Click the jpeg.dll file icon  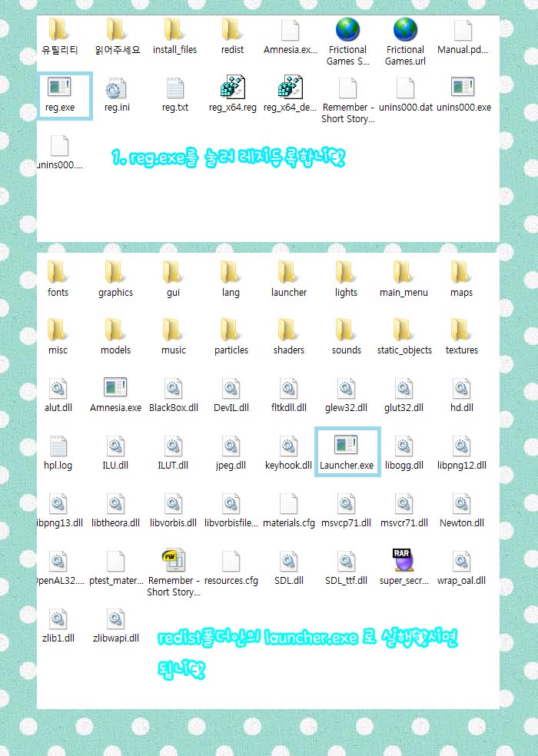231,445
